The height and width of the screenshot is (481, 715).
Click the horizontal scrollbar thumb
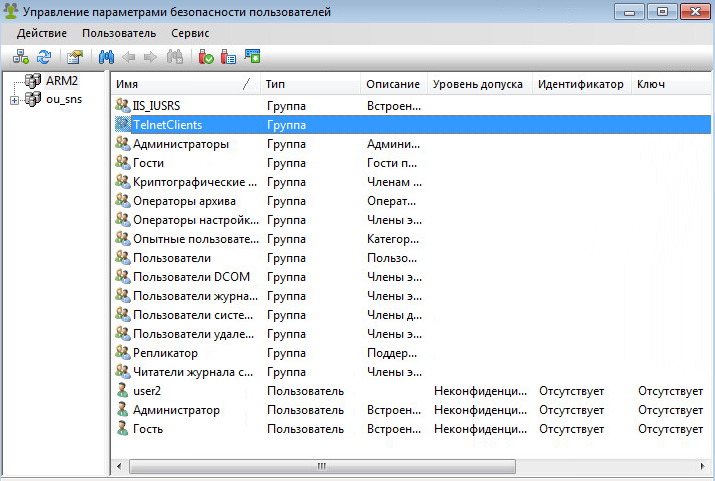(322, 466)
